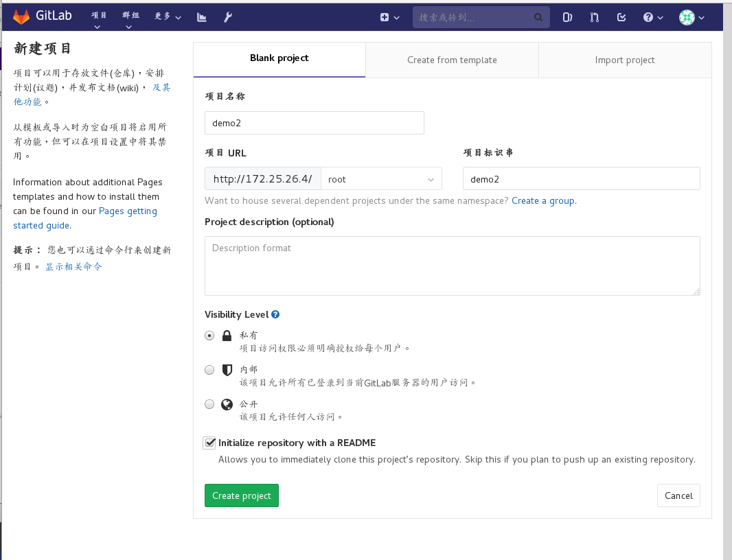The width and height of the screenshot is (732, 560).
Task: Open the root namespace dropdown
Action: 381,178
